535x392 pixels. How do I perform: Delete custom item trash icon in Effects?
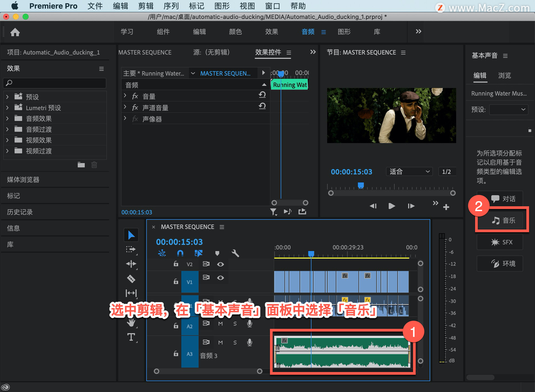[94, 165]
